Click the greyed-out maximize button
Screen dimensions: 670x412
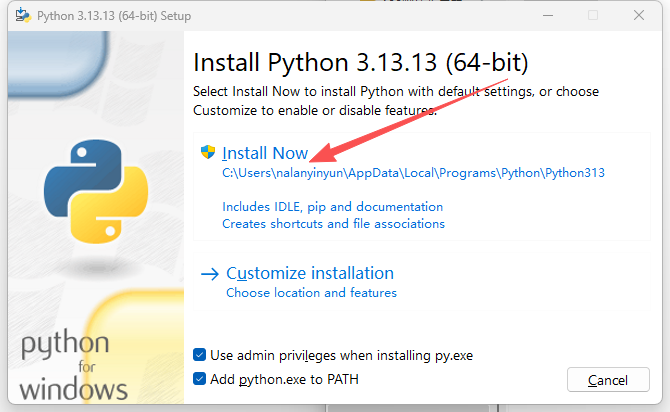coord(593,16)
